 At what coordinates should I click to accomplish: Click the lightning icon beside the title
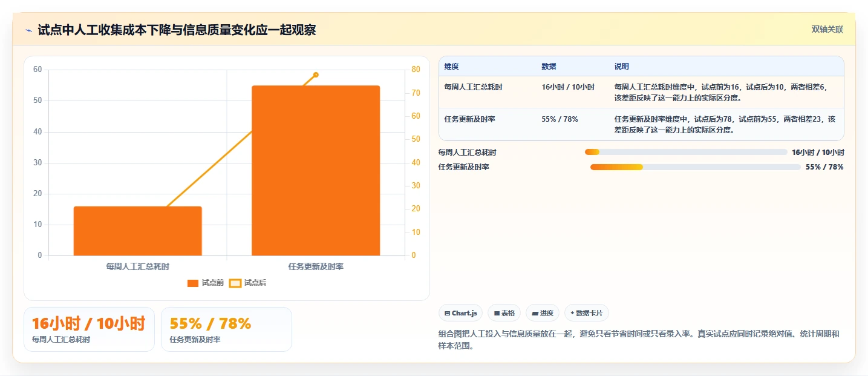click(29, 30)
